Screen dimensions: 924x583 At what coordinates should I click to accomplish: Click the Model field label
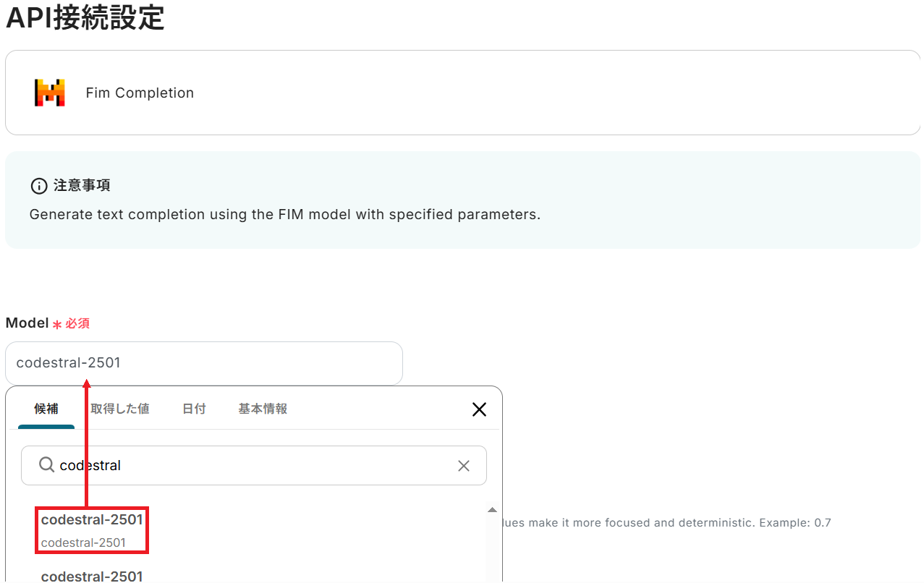point(27,323)
